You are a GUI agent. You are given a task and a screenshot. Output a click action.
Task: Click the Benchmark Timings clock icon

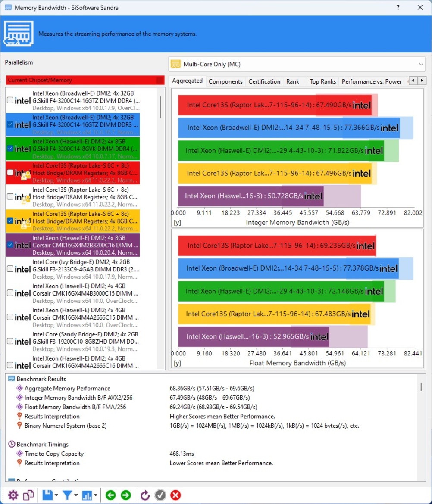12,444
